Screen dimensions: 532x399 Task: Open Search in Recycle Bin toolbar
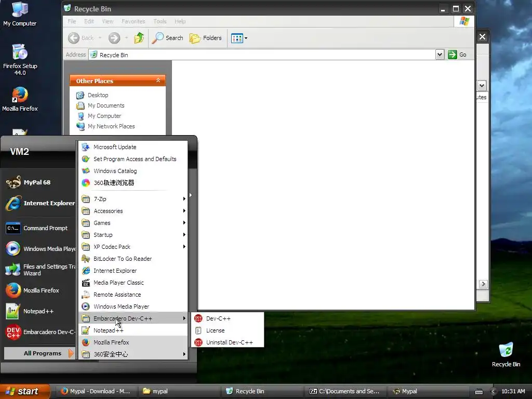tap(167, 37)
